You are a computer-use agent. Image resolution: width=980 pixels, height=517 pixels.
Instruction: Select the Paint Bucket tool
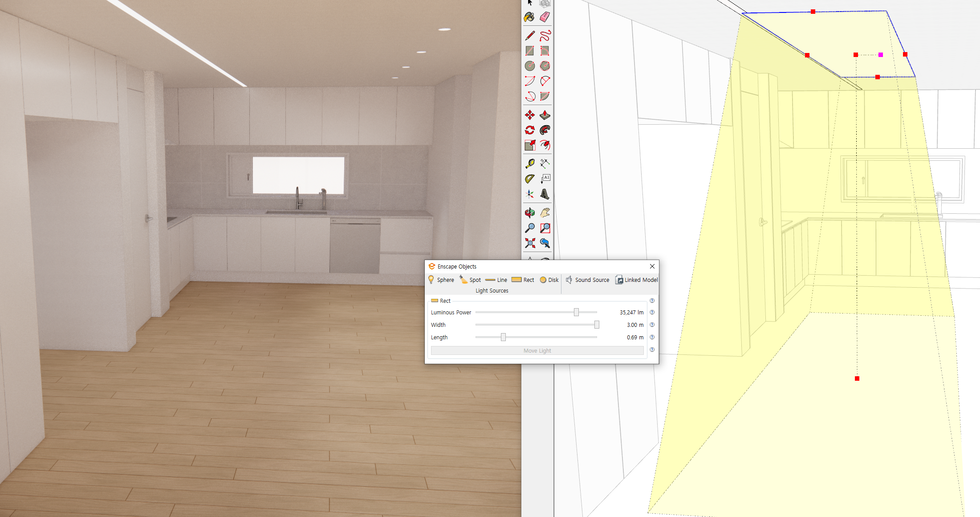(x=529, y=17)
